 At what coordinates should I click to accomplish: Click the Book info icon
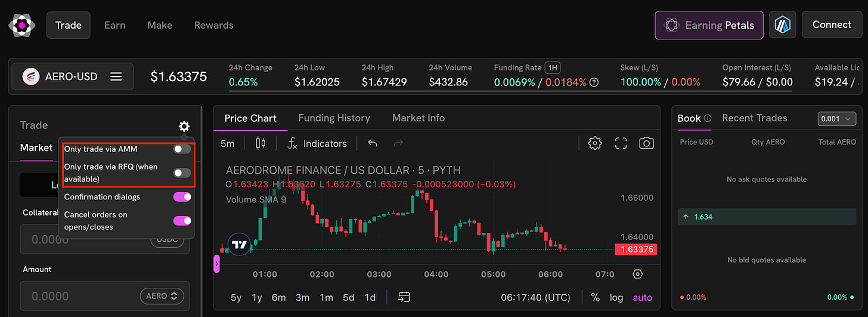708,118
